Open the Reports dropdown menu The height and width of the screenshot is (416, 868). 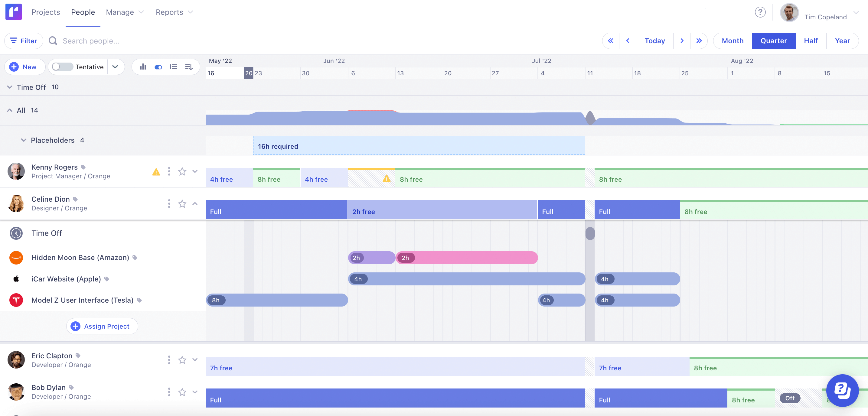[174, 12]
